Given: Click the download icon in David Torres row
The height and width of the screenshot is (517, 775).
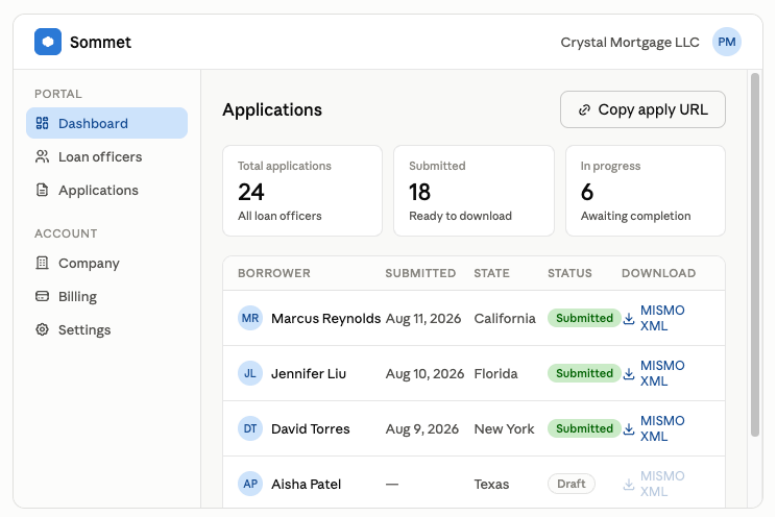Looking at the screenshot, I should tap(628, 429).
